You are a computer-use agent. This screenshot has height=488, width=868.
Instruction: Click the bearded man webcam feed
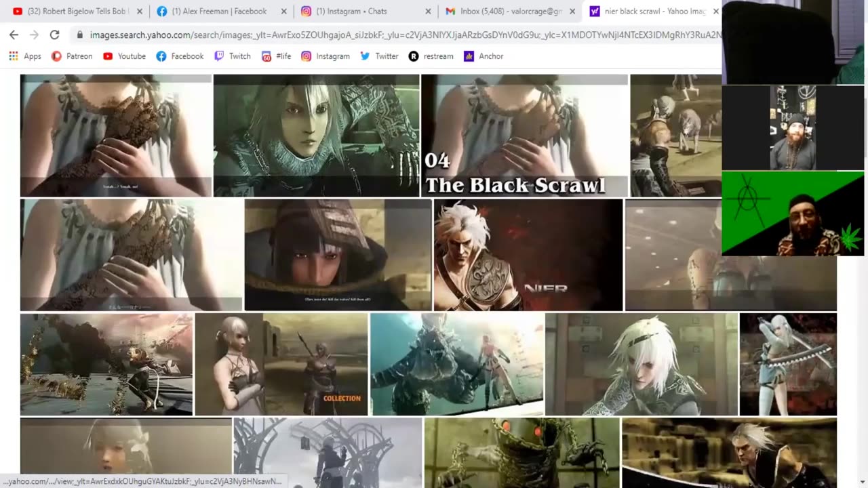pos(793,128)
